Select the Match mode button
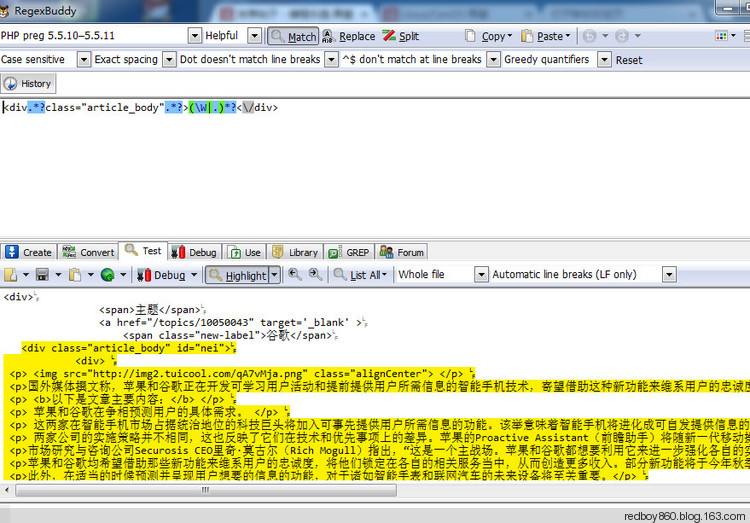The image size is (750, 523). [x=293, y=36]
